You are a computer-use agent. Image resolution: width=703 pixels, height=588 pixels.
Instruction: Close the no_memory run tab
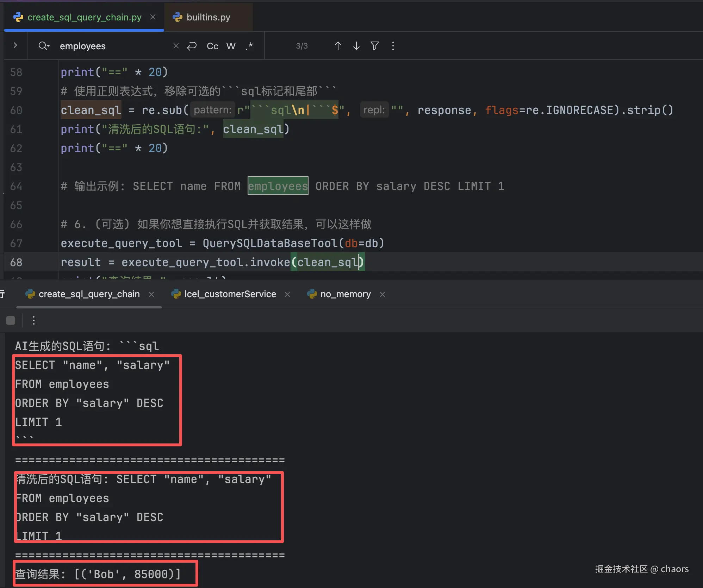382,294
